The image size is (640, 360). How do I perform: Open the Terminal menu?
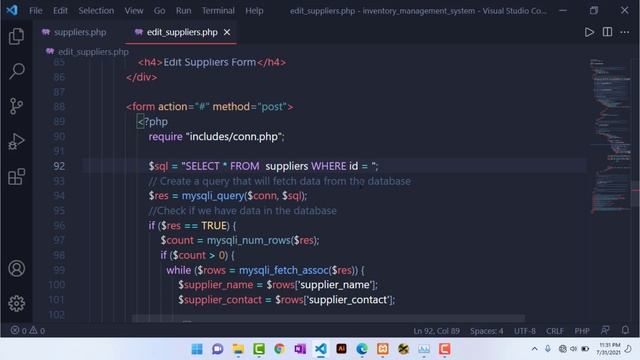point(218,11)
